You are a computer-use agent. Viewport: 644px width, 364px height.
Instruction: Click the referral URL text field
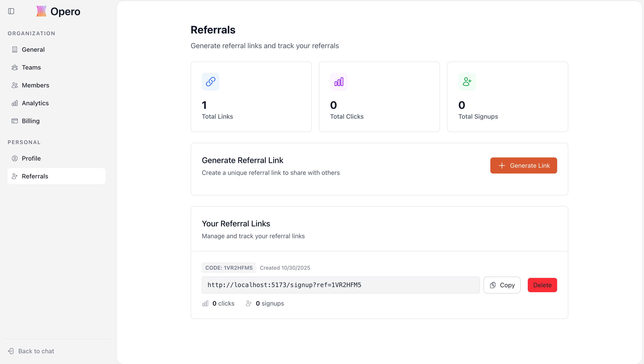click(x=340, y=285)
